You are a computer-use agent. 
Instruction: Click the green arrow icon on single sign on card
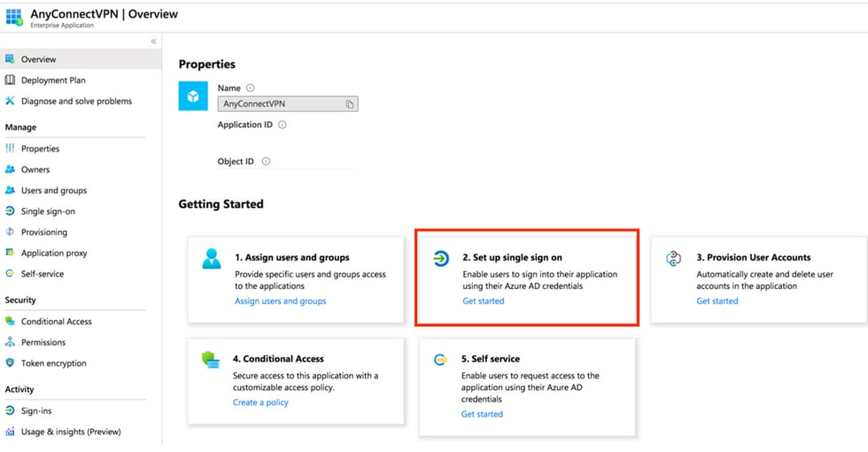point(441,258)
